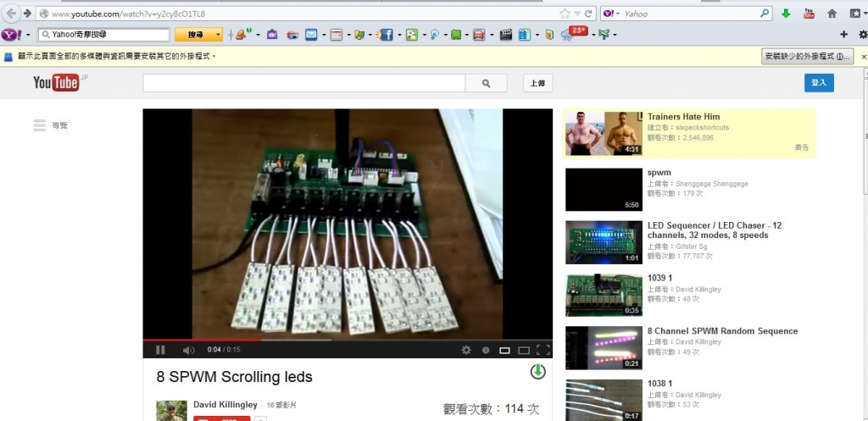Click the blue sign-in button
868x421 pixels.
pyautogui.click(x=819, y=83)
